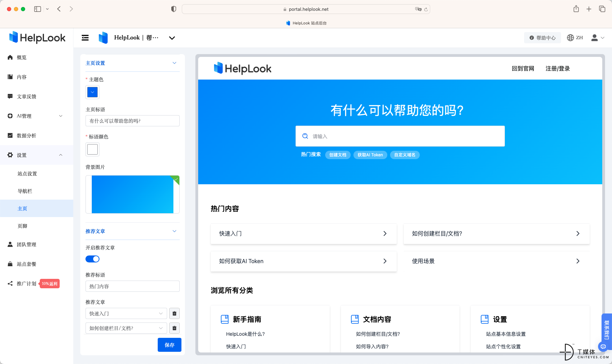Click the 主页标语 input field
The image size is (612, 364).
(133, 121)
